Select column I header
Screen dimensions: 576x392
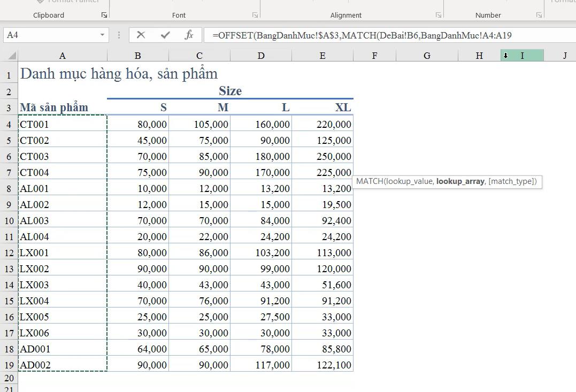(522, 56)
